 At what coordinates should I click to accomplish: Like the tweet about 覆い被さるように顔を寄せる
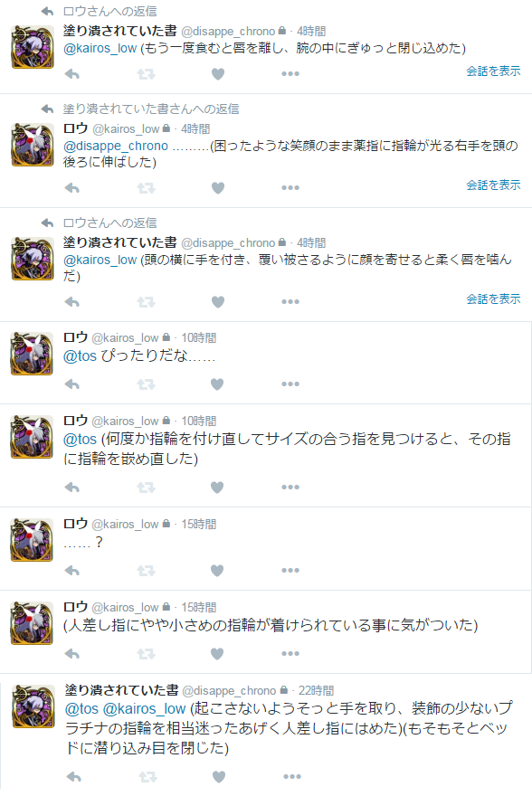tap(218, 302)
